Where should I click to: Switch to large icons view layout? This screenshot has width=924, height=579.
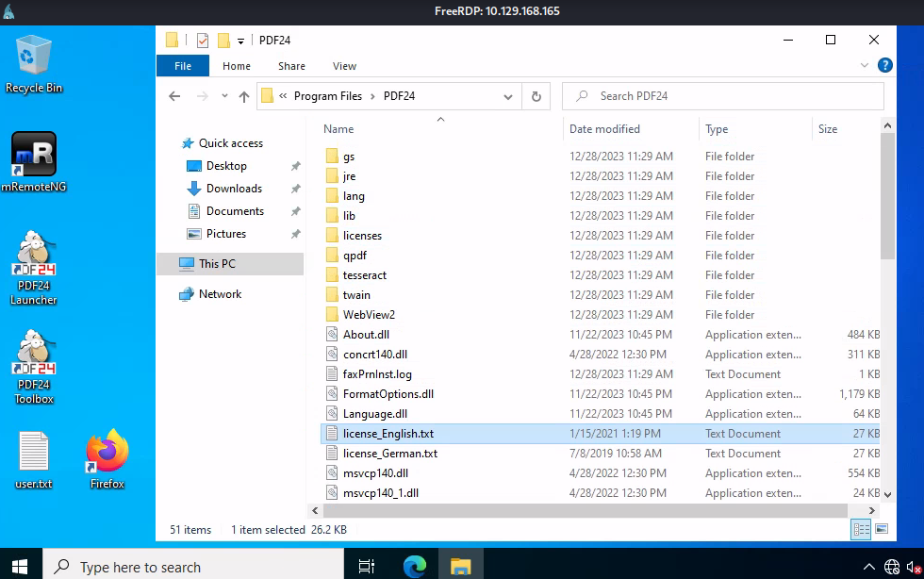click(883, 530)
